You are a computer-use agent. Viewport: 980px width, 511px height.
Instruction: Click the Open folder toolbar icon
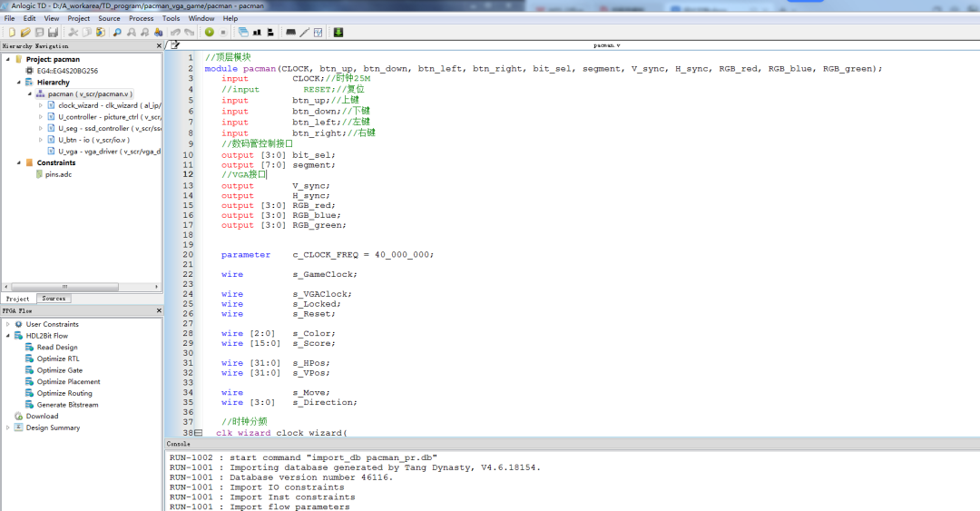pos(25,32)
